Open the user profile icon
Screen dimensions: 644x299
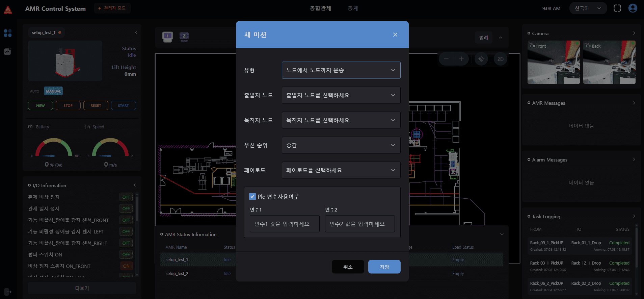(633, 8)
